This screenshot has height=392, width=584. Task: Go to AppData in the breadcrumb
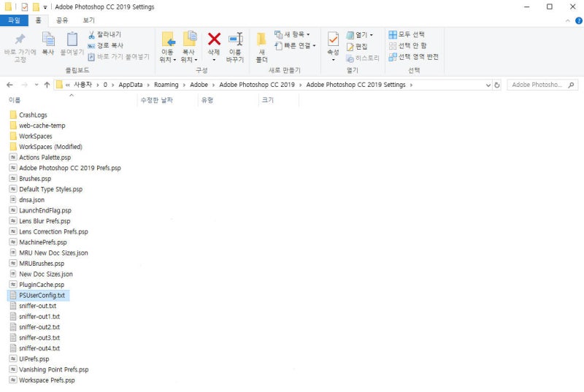(131, 85)
